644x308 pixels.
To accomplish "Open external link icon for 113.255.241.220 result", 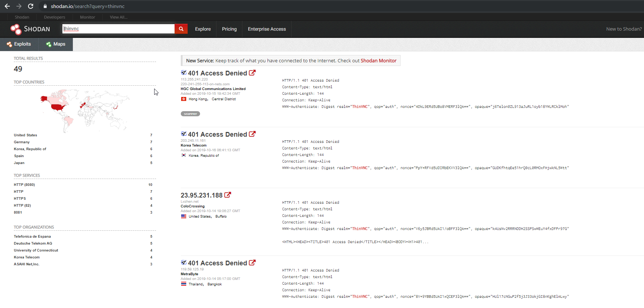I will click(252, 73).
